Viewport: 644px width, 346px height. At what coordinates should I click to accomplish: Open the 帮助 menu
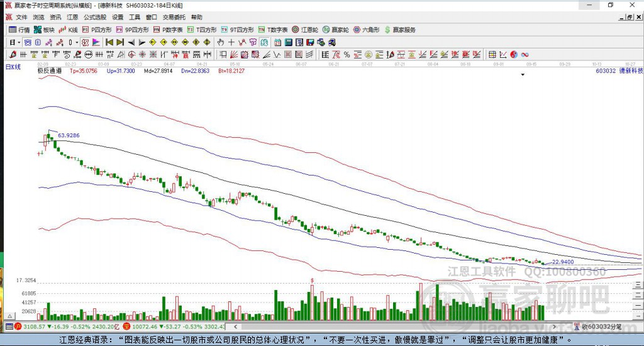coord(197,17)
